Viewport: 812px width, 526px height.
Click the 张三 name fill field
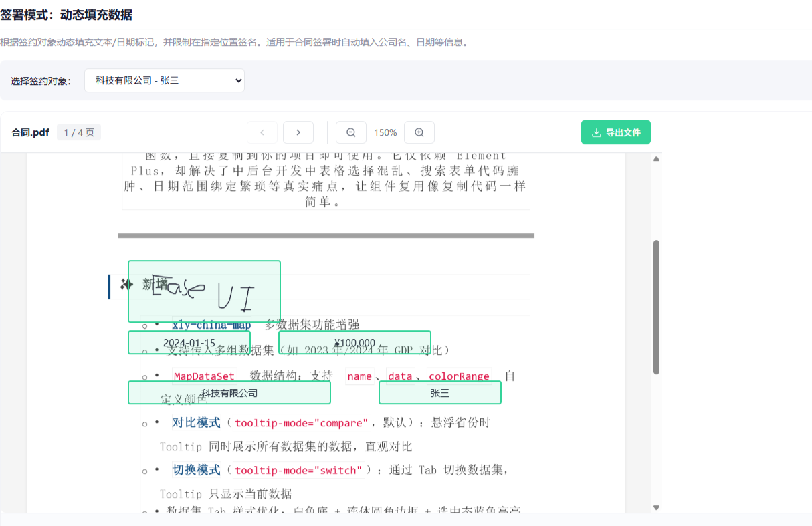(439, 392)
